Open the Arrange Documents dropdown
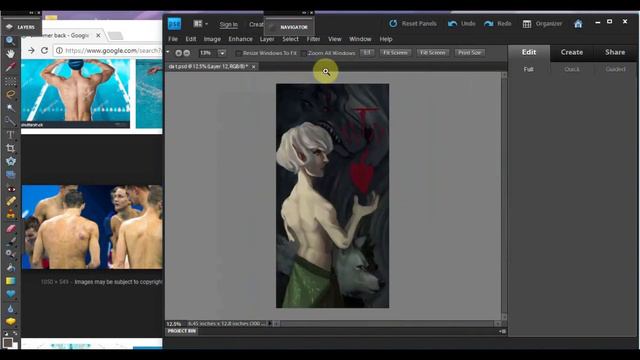Screen dimensions: 640x360 tap(200, 24)
